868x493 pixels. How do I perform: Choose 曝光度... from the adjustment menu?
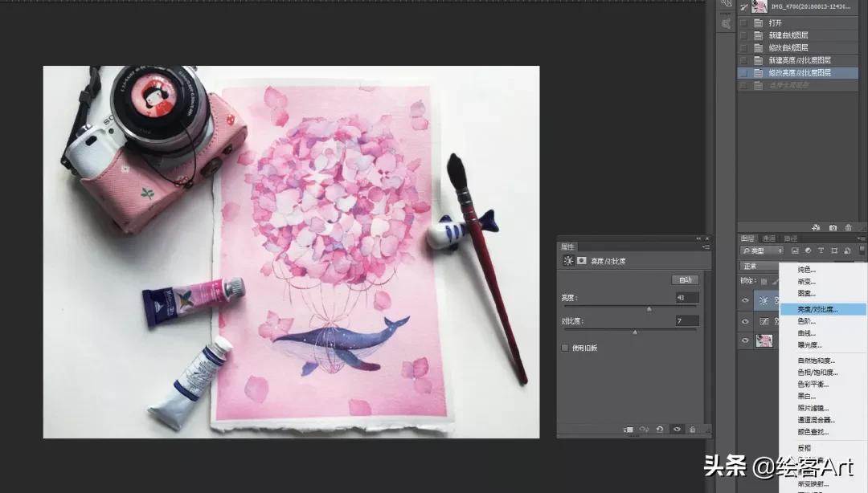(x=809, y=344)
